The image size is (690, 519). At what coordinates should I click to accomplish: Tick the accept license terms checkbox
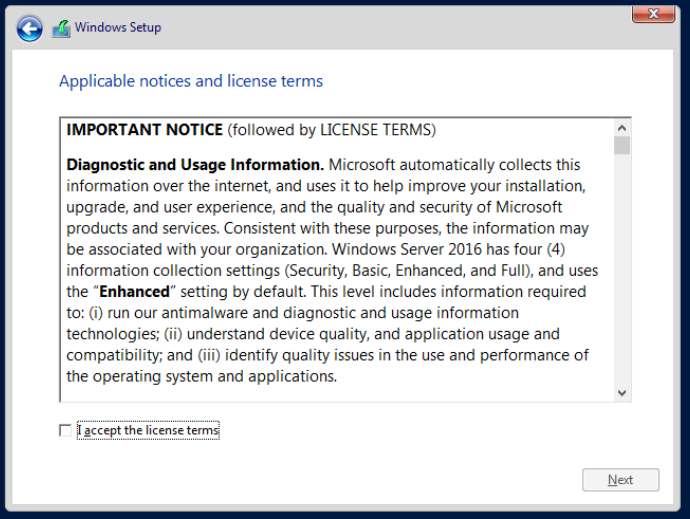[x=66, y=430]
